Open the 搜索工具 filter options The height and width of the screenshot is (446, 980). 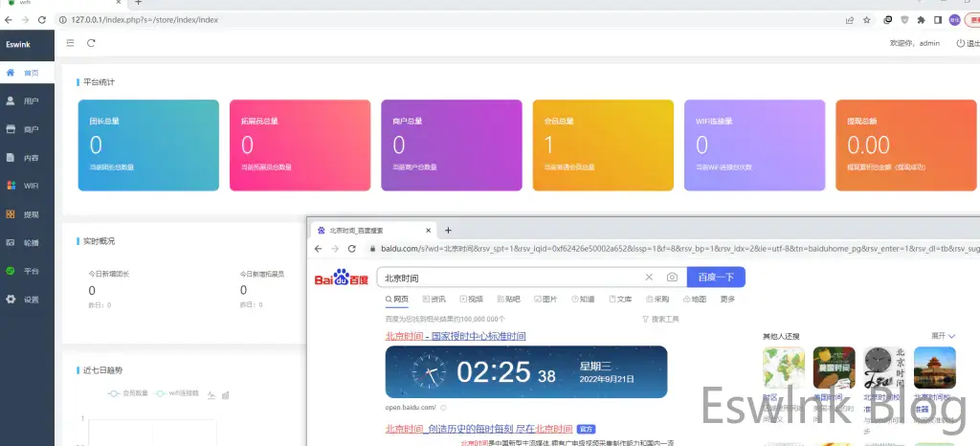coord(660,319)
